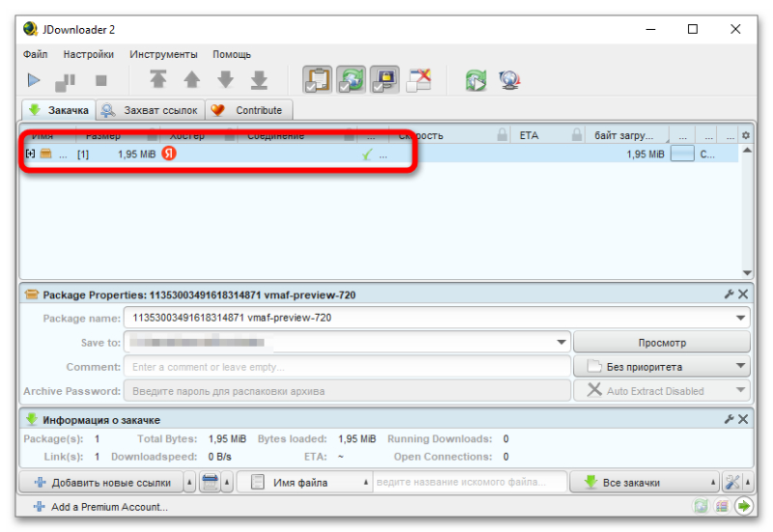Click the update check globe icon
The height and width of the screenshot is (532, 773).
pos(509,80)
